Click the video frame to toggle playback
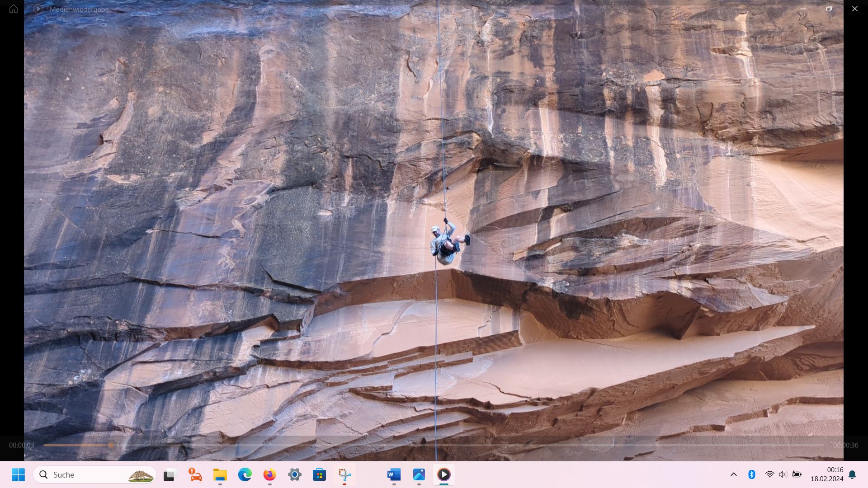 click(x=434, y=217)
